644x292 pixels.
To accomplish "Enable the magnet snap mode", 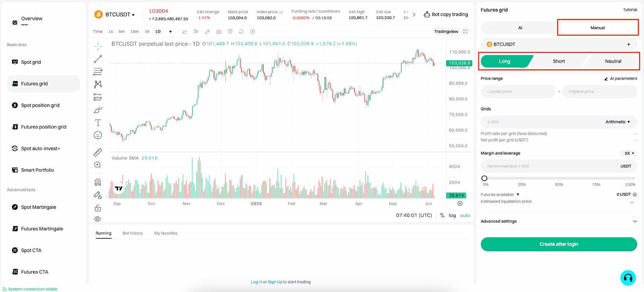I will click(x=98, y=182).
